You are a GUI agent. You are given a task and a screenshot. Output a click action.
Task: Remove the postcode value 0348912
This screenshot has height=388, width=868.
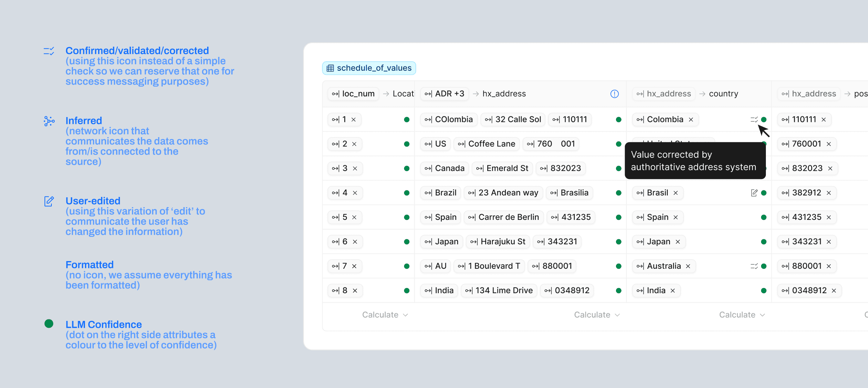point(834,291)
